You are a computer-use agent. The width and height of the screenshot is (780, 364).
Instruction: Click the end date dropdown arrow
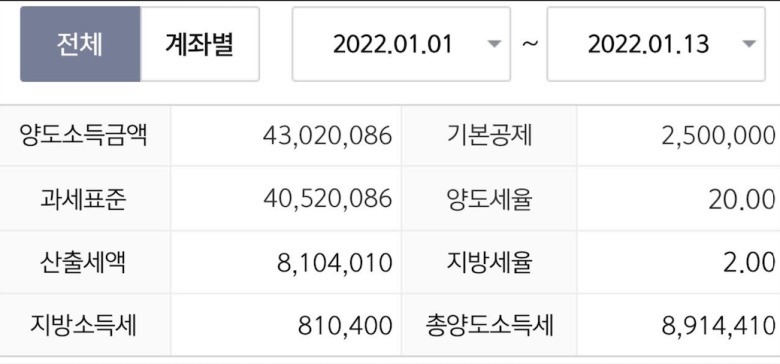pos(749,44)
